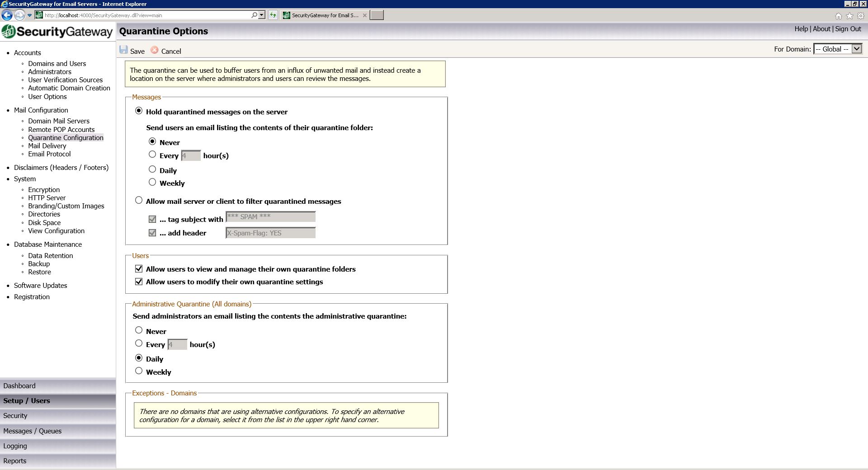Screen dimensions: 868x470
Task: Click the SecurityGateway logo
Action: point(57,32)
